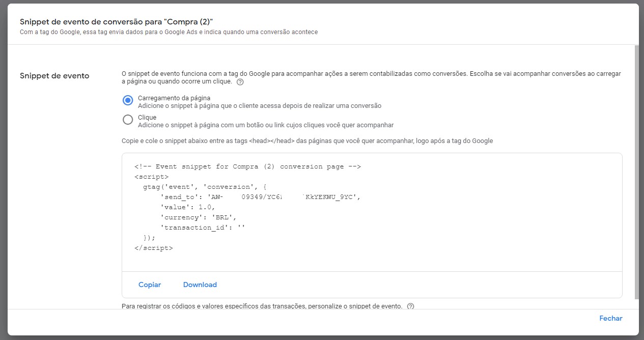Screen dimensions: 644x340
Task: Click the 'send_to' line in the code
Action: click(261, 197)
